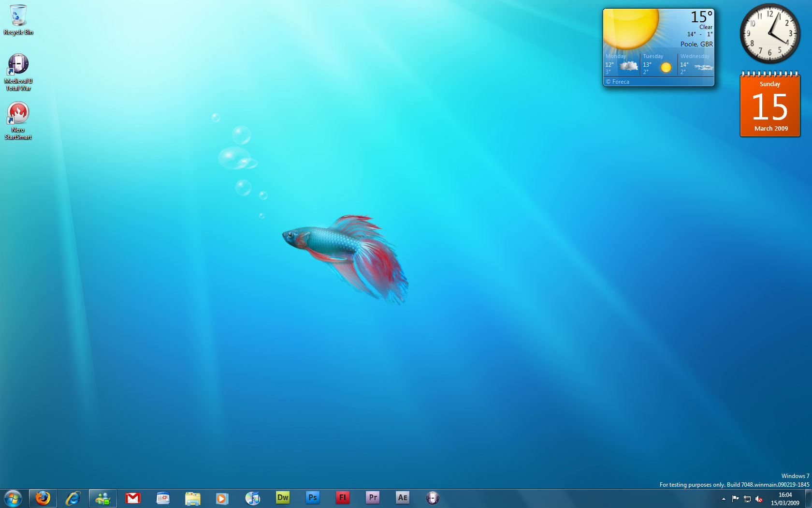The height and width of the screenshot is (508, 812).
Task: Open the taskbar clock showing 16:04
Action: pyautogui.click(x=785, y=499)
